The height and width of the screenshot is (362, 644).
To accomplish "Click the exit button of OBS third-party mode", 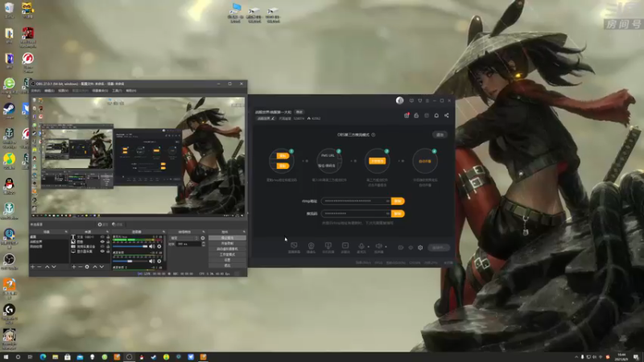I will coord(440,134).
